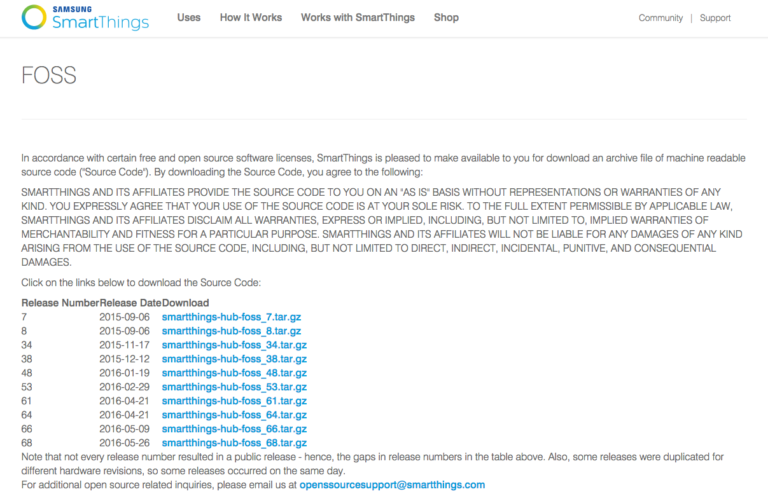The width and height of the screenshot is (768, 494).
Task: Open the Shop menu item
Action: click(x=446, y=18)
